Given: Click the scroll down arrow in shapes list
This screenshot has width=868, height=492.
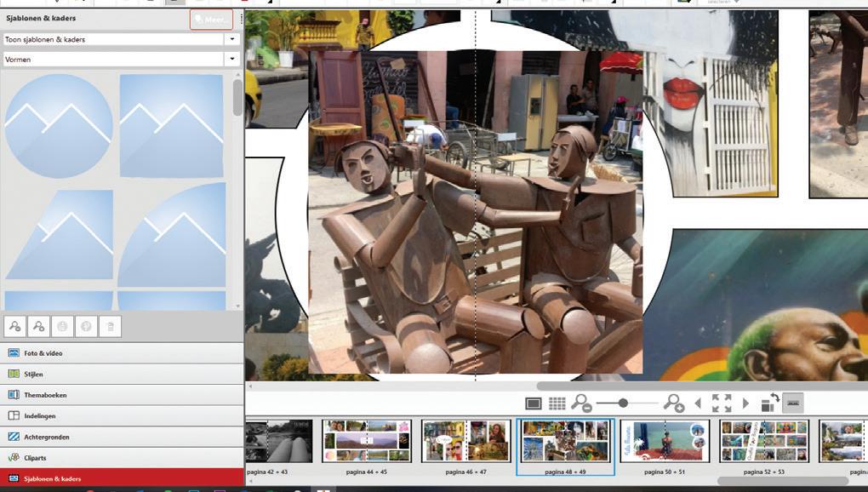Looking at the screenshot, I should click(x=238, y=306).
